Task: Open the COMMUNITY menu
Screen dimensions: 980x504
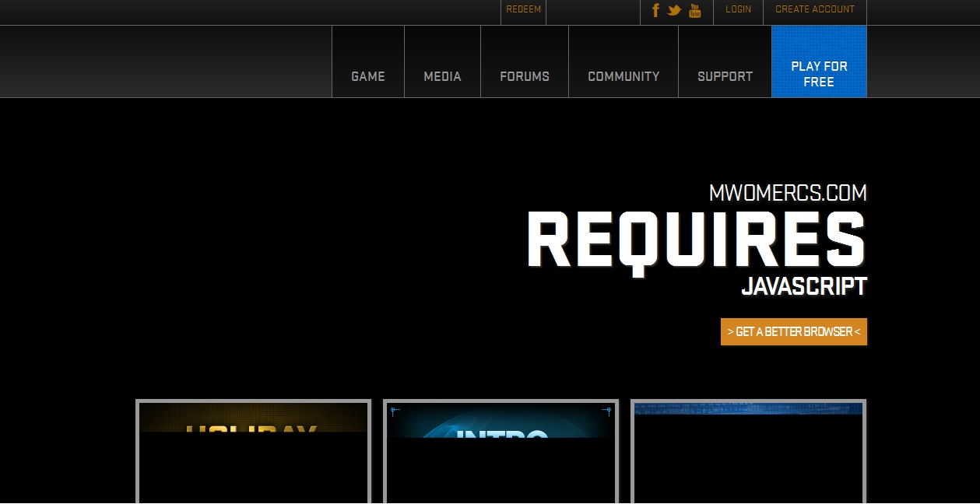Action: (623, 61)
